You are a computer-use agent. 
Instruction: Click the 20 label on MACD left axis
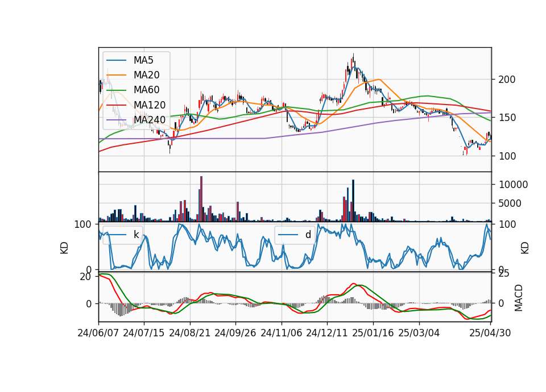pos(85,277)
